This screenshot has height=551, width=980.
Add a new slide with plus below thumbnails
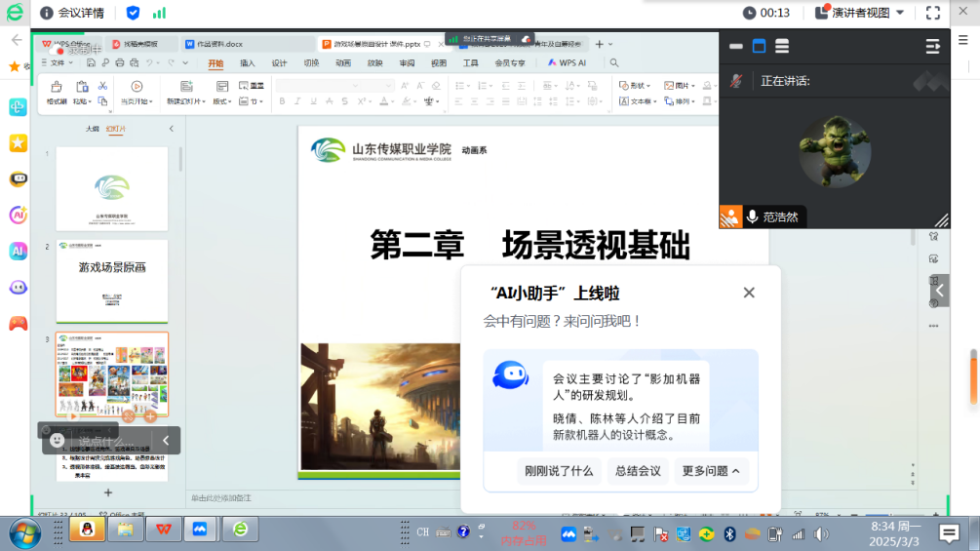click(x=108, y=492)
